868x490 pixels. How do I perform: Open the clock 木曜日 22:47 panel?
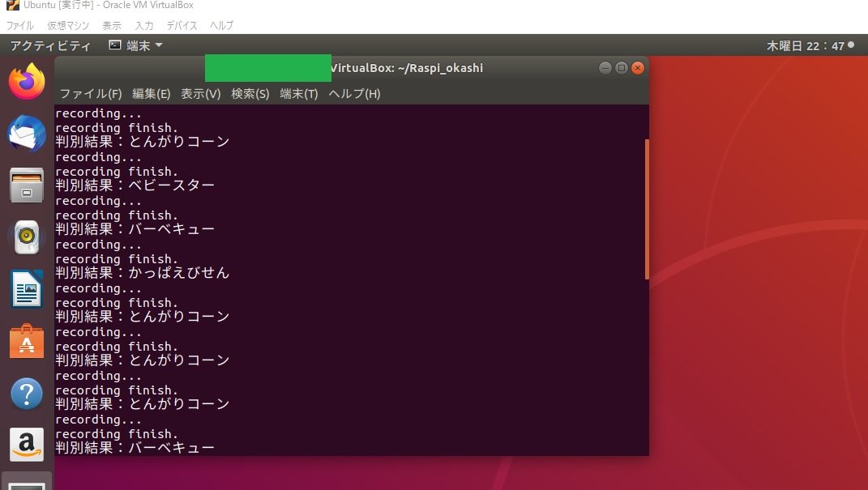coord(806,46)
